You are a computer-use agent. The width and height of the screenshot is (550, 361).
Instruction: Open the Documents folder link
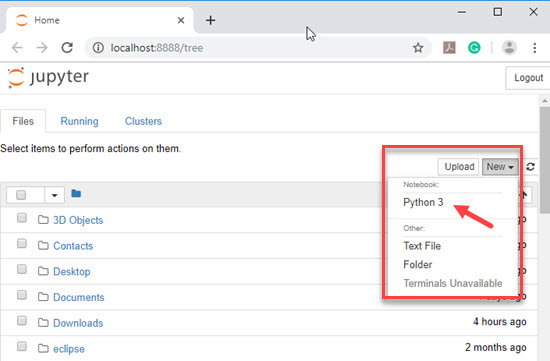point(79,298)
